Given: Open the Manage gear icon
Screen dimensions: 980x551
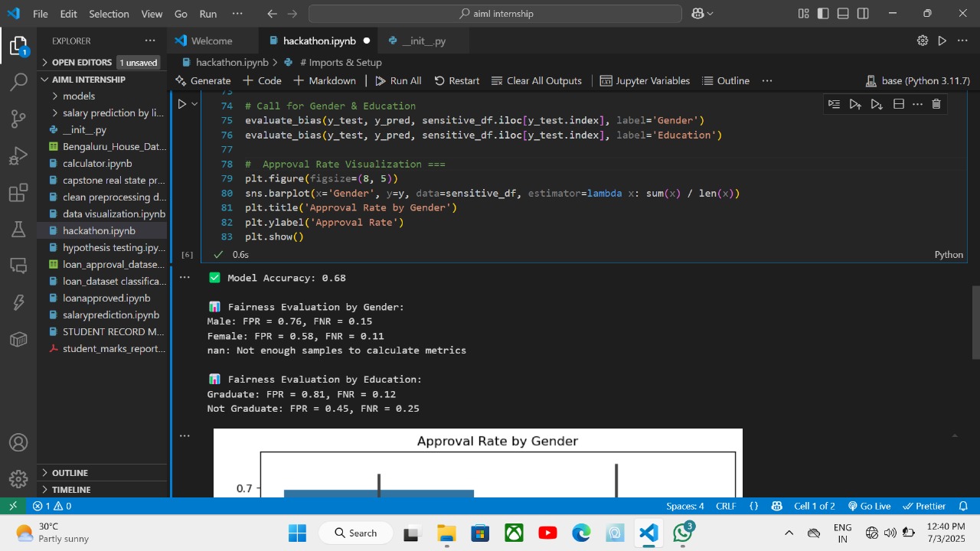Looking at the screenshot, I should pyautogui.click(x=18, y=478).
